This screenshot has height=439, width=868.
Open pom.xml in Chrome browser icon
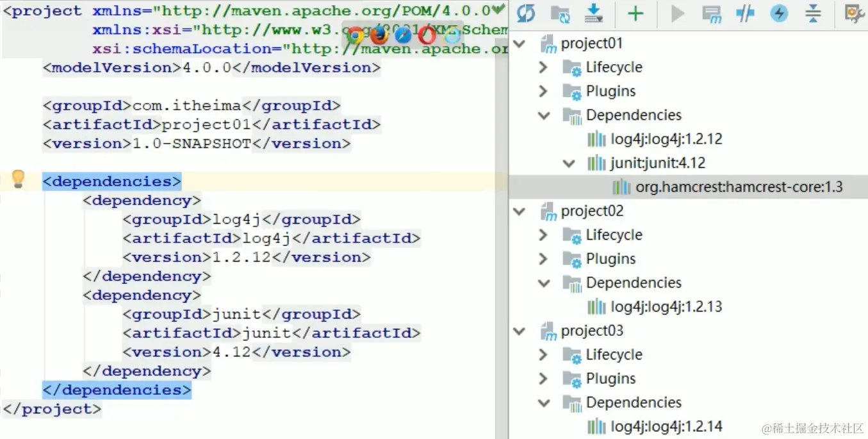pos(355,34)
